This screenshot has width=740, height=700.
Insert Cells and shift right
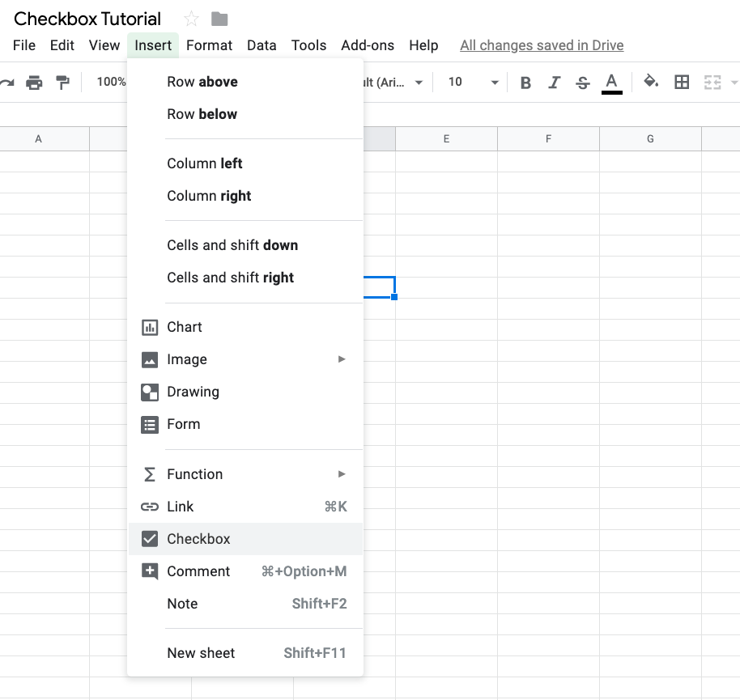pos(245,278)
